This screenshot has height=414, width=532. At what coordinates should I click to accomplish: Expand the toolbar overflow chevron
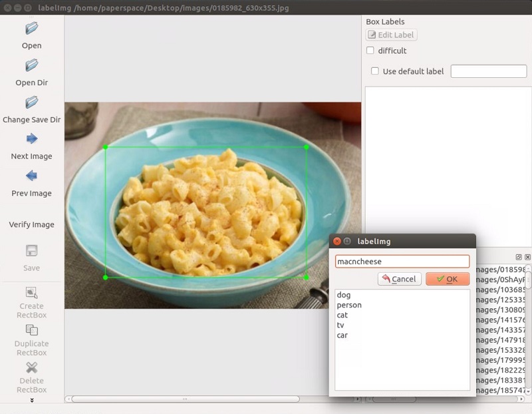pyautogui.click(x=31, y=400)
